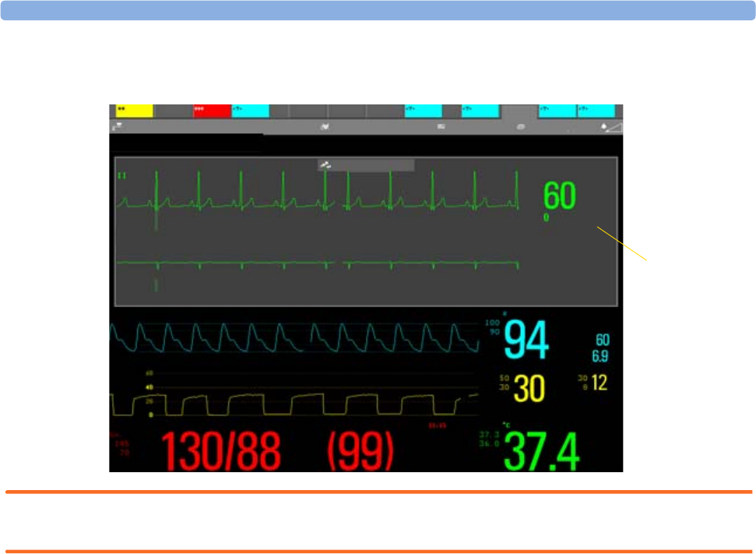Viewport: 756px width, 554px height.
Task: Open the yellow airway respiration value 12
Action: 600,383
